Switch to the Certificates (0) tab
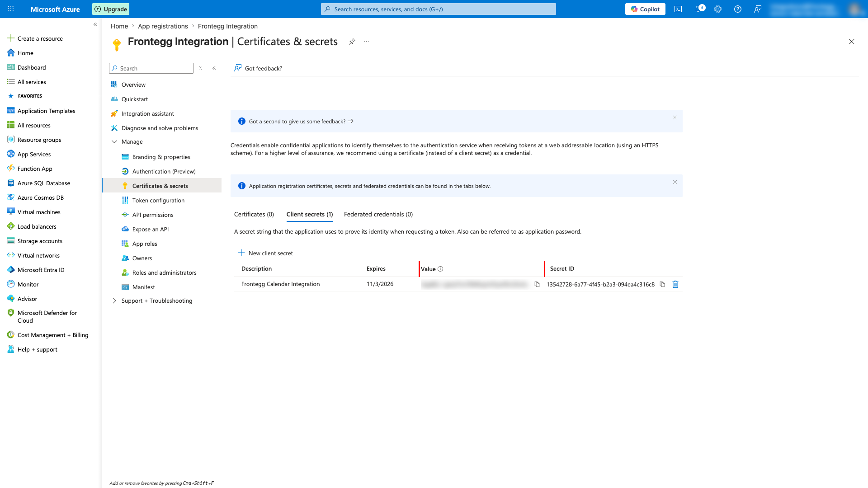Screen dimensions: 868x488 (x=254, y=215)
